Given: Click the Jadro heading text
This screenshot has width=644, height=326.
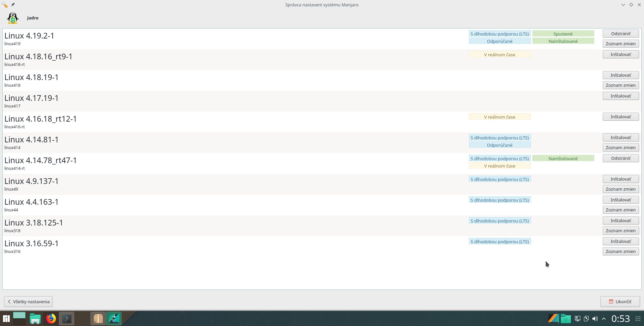Looking at the screenshot, I should [33, 18].
